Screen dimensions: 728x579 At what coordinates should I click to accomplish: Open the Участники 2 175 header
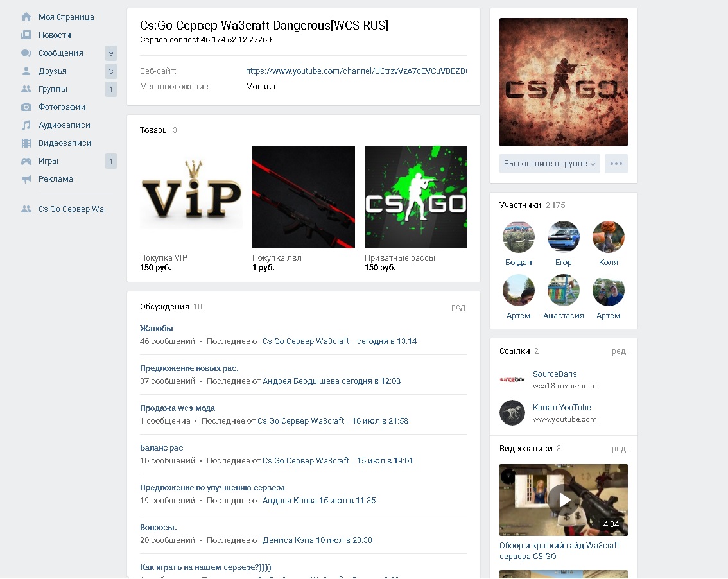point(533,205)
